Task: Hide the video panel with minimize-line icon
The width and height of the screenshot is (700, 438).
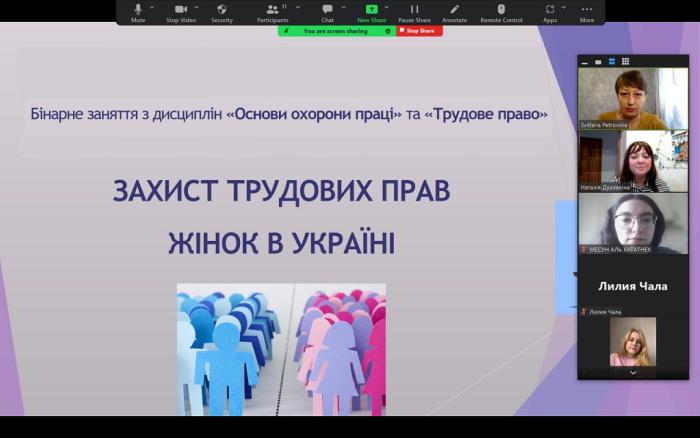Action: 584,62
